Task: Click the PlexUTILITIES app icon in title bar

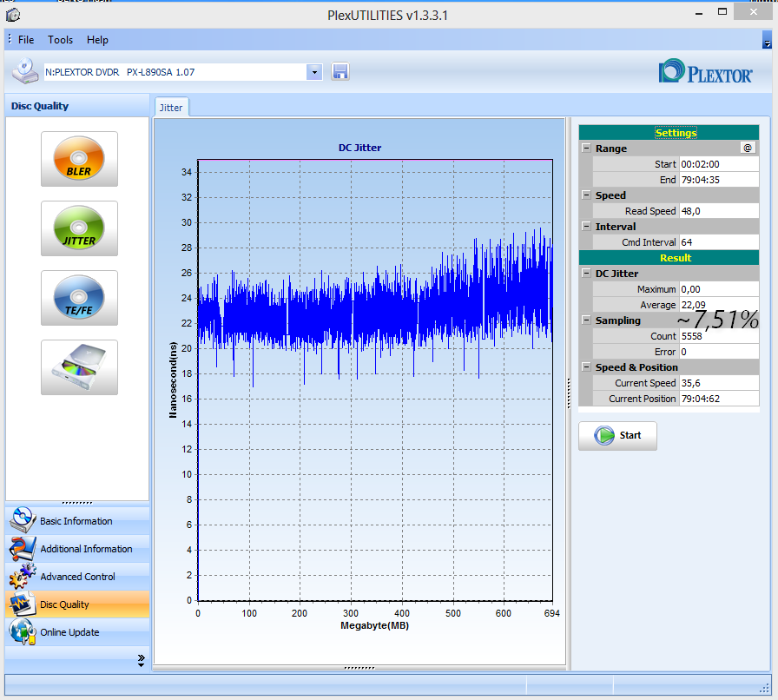Action: [x=13, y=15]
